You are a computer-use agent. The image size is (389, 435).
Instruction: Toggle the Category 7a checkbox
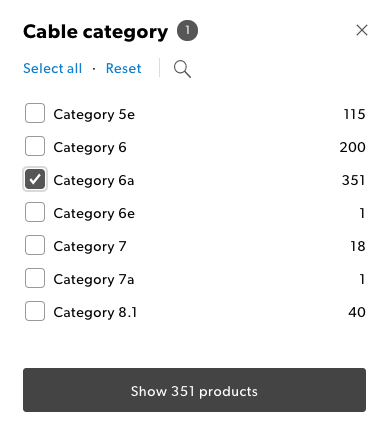(x=35, y=278)
